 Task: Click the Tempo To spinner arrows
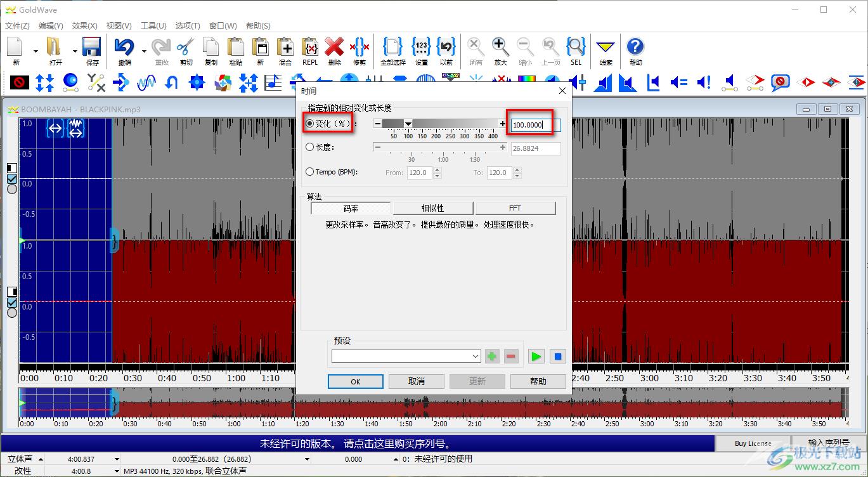[517, 173]
